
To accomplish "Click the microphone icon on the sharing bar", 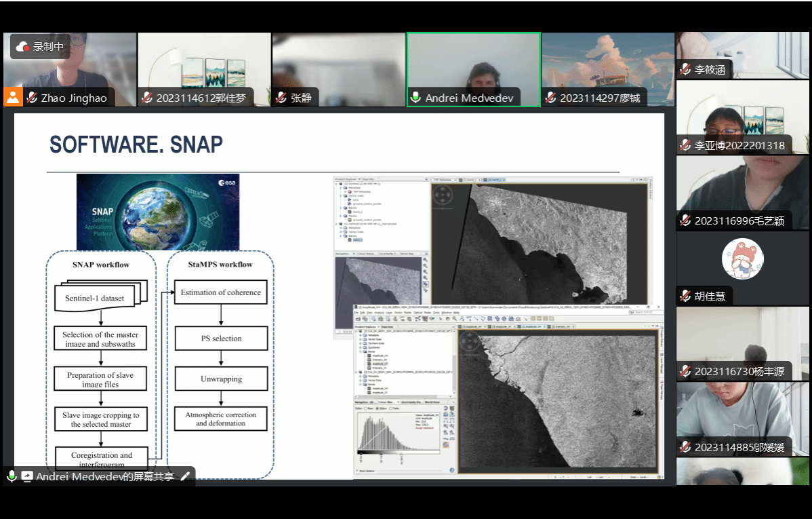I will (x=12, y=476).
